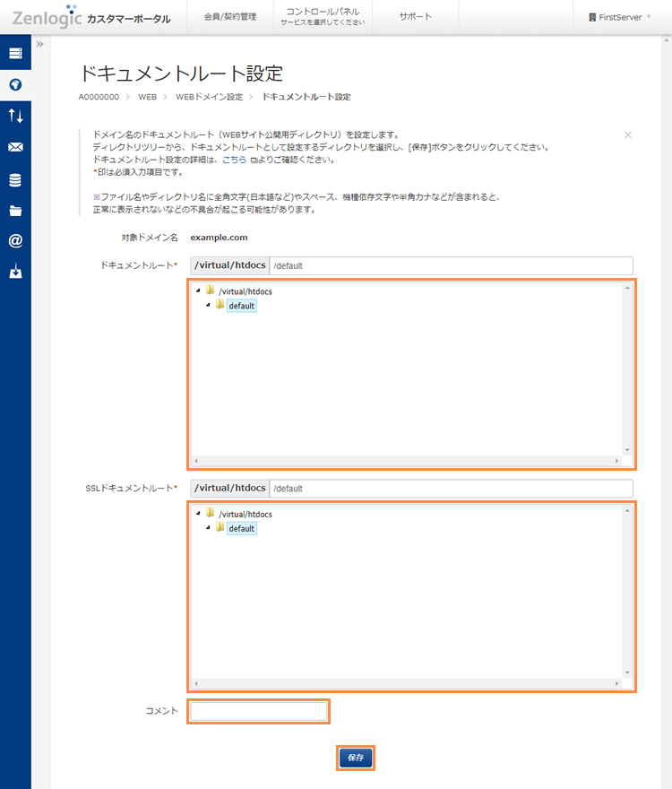Viewport: 672px width, 789px height.
Task: Open the folder icon in the sidebar
Action: pyautogui.click(x=15, y=211)
